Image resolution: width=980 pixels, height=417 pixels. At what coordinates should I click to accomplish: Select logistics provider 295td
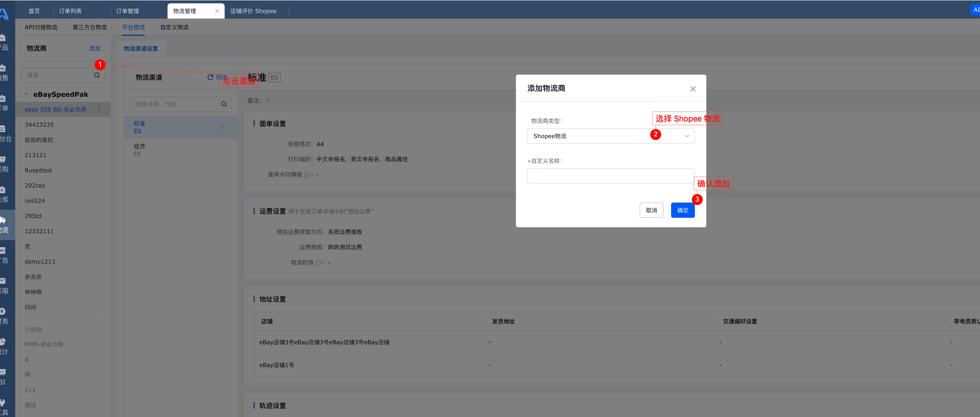[63, 216]
